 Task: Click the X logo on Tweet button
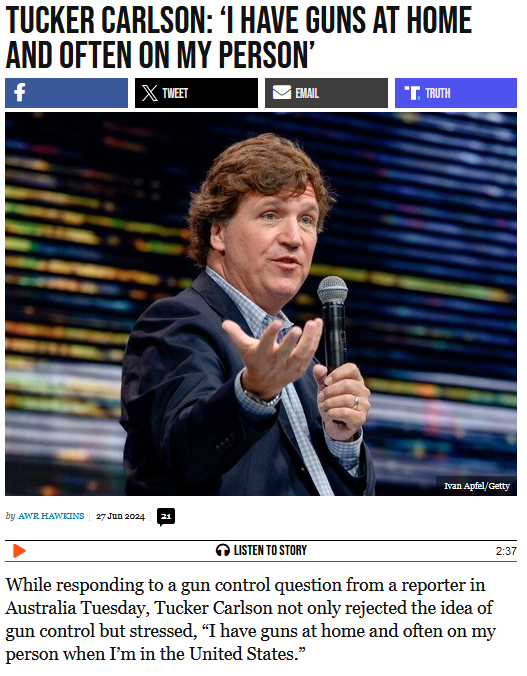(150, 93)
